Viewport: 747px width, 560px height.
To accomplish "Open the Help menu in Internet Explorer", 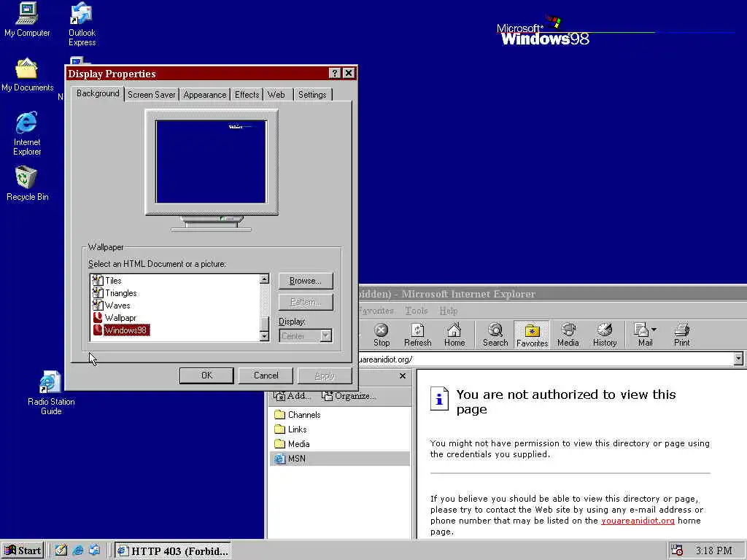I will tap(449, 311).
